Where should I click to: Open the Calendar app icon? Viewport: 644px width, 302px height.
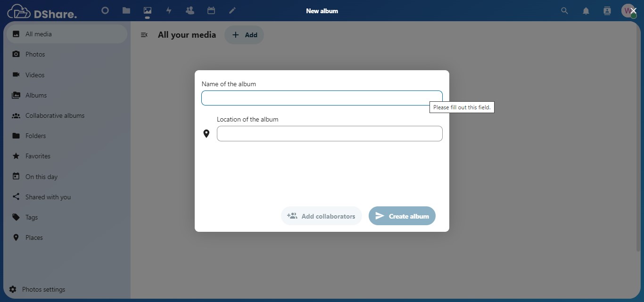point(211,10)
